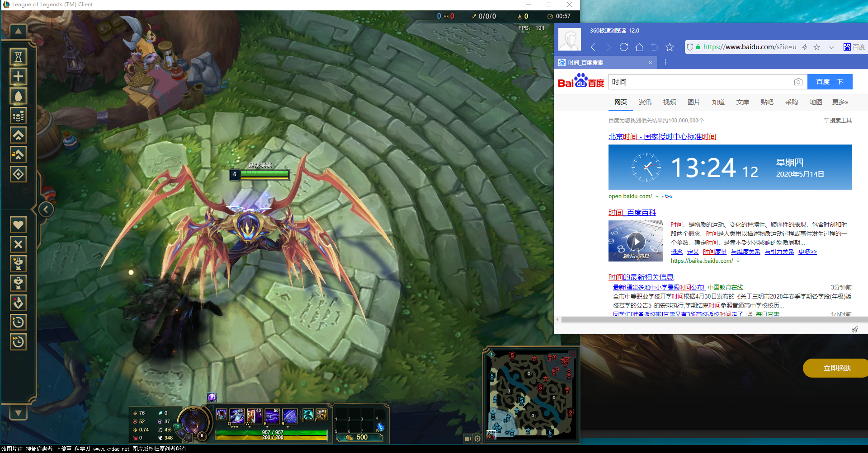This screenshot has height=453, width=868.
Task: Click the double fast-forward clock icon
Action: pyautogui.click(x=18, y=342)
